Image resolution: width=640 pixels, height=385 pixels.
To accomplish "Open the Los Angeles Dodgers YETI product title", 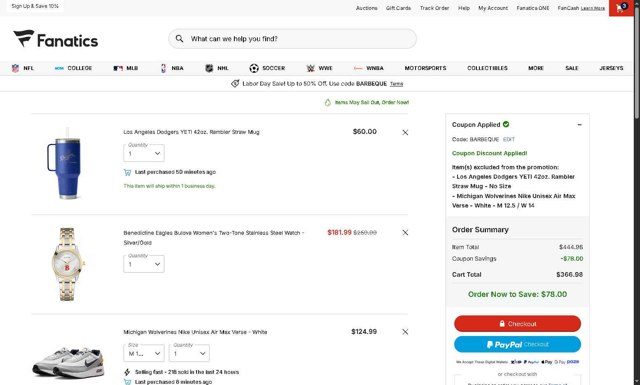I will pos(191,132).
